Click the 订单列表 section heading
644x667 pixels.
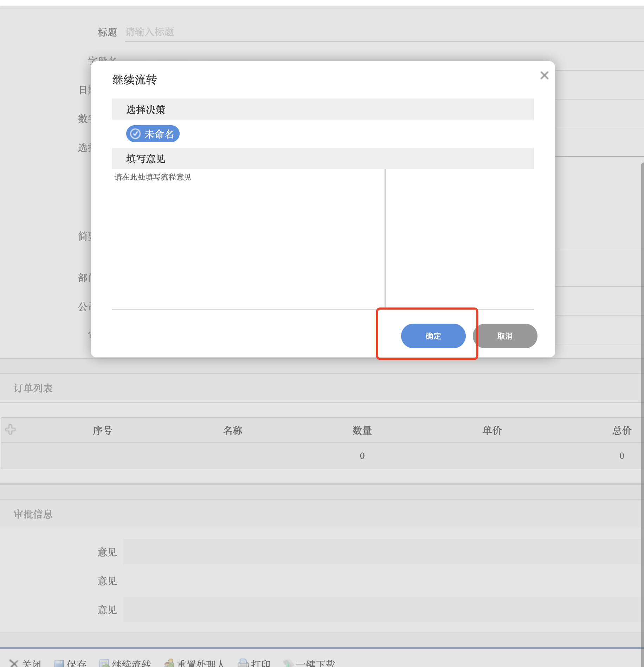click(x=33, y=388)
